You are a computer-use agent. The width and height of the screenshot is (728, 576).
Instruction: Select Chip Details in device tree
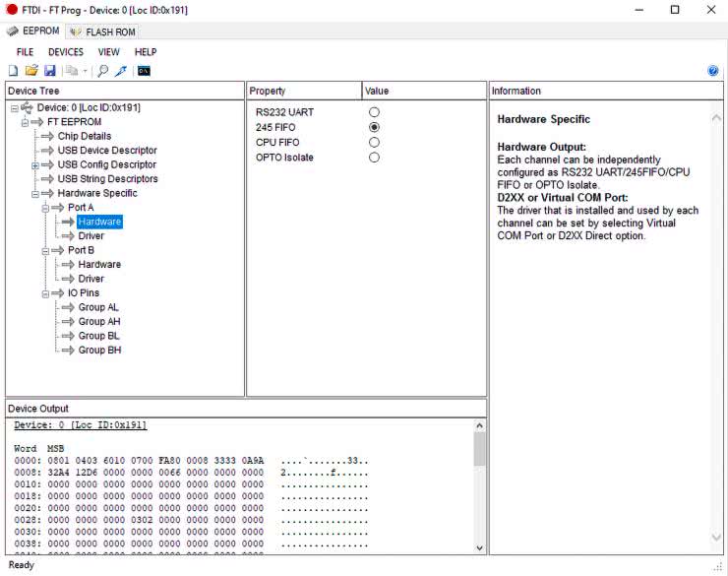[x=84, y=137]
